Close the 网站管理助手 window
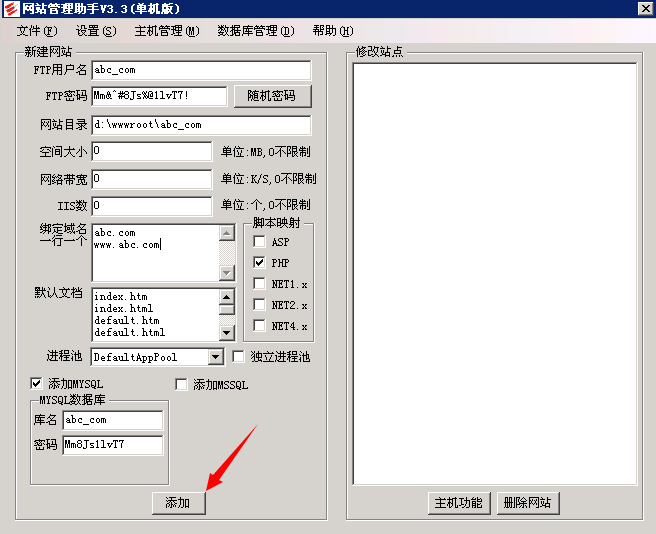 (x=646, y=8)
